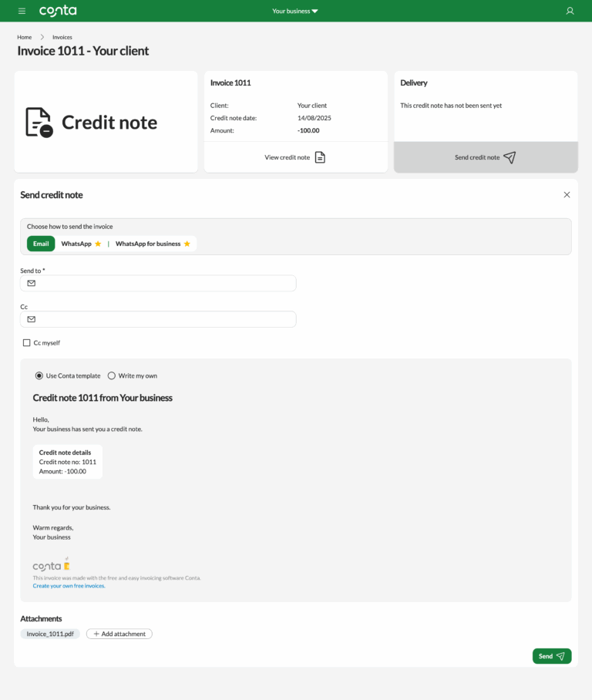592x700 pixels.
Task: Click the envelope icon in the Send to field
Action: tap(31, 283)
